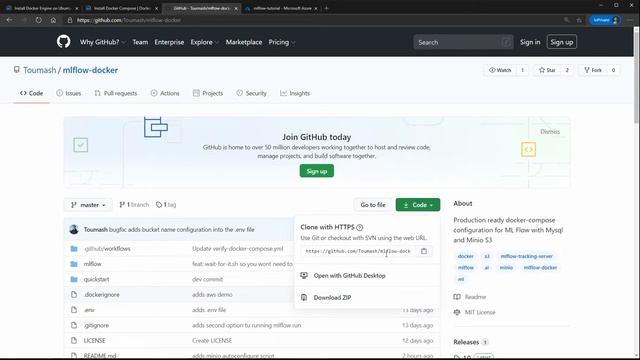Select the .github/workflows folder icon
640x360 pixels.
click(74, 249)
